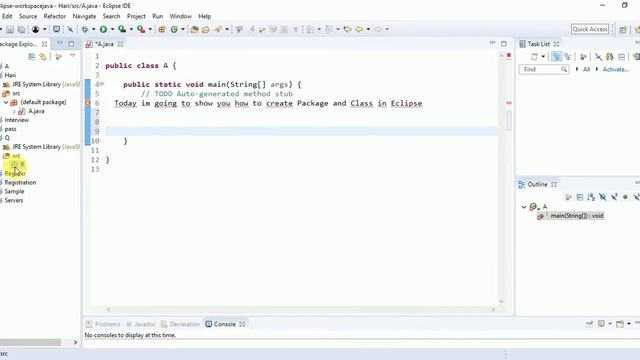Click the External Tools run icon
Viewport: 640px width, 360px height.
click(141, 29)
